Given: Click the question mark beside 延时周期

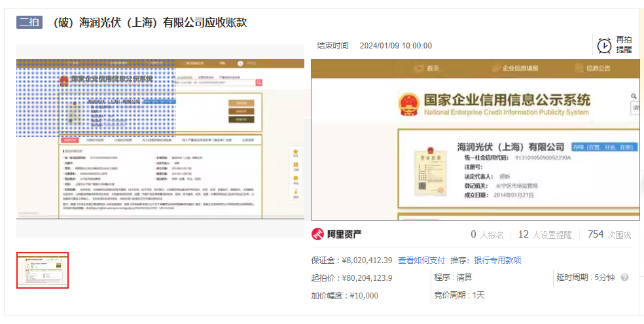Looking at the screenshot, I should point(624,278).
